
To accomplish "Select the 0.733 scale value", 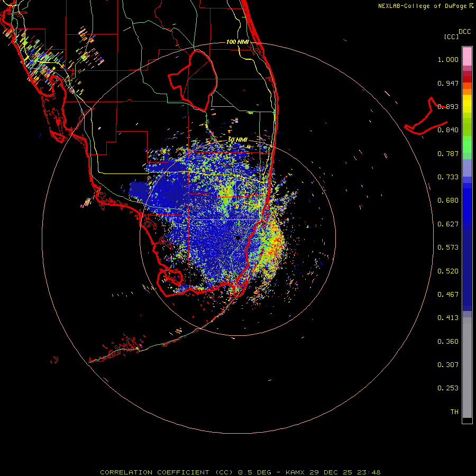I will [448, 177].
